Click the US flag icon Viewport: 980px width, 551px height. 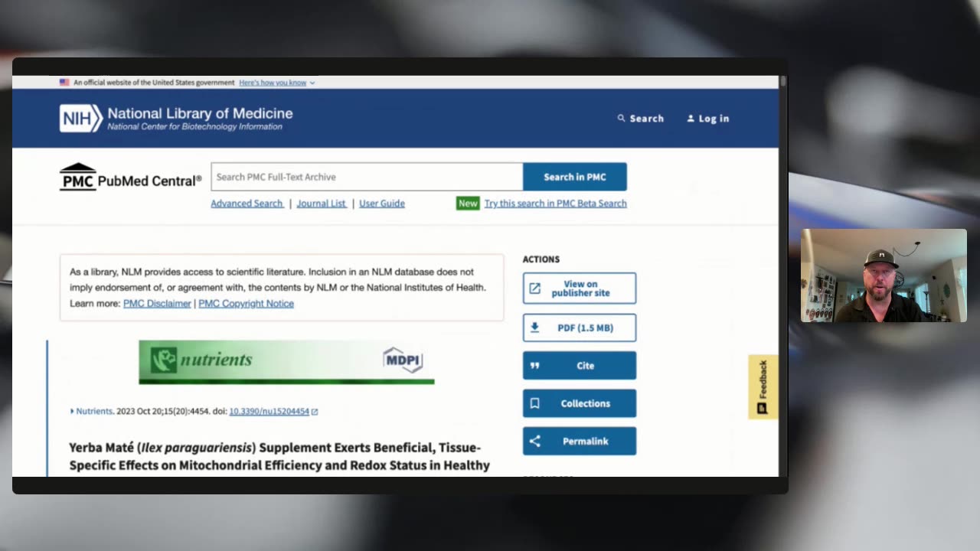[64, 82]
